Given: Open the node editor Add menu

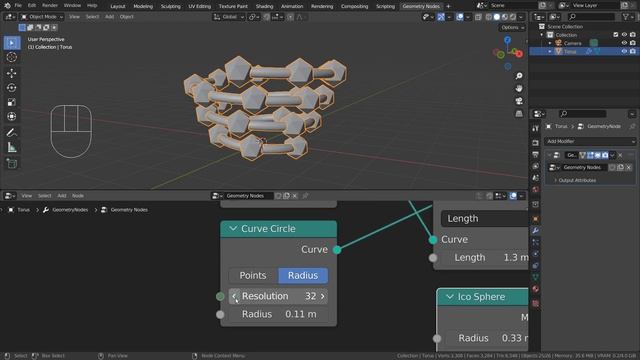Looking at the screenshot, I should pyautogui.click(x=62, y=196).
